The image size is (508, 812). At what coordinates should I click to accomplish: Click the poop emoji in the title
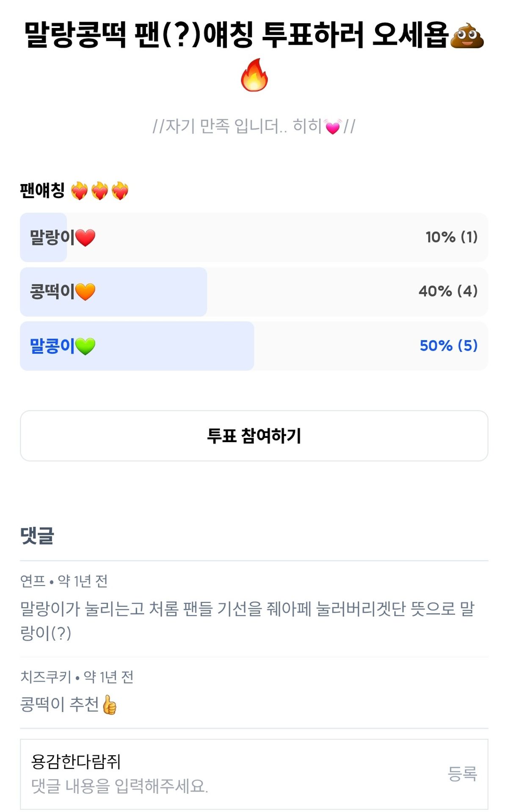tap(467, 36)
